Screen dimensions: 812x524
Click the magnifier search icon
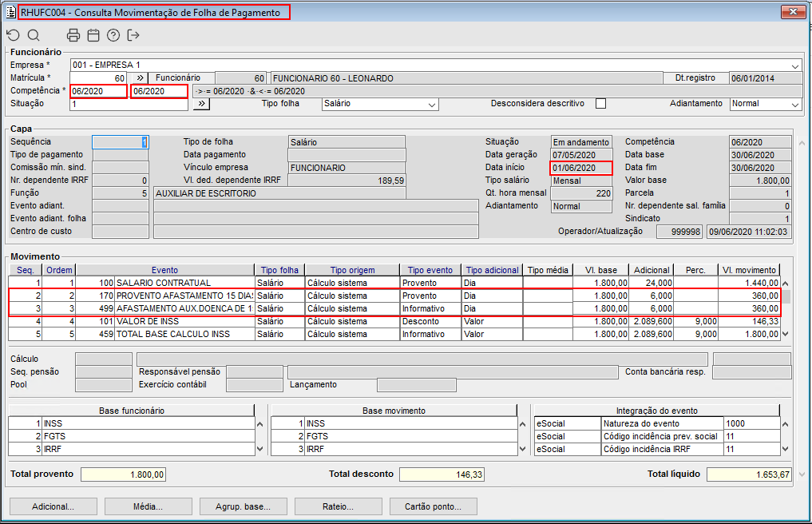34,35
